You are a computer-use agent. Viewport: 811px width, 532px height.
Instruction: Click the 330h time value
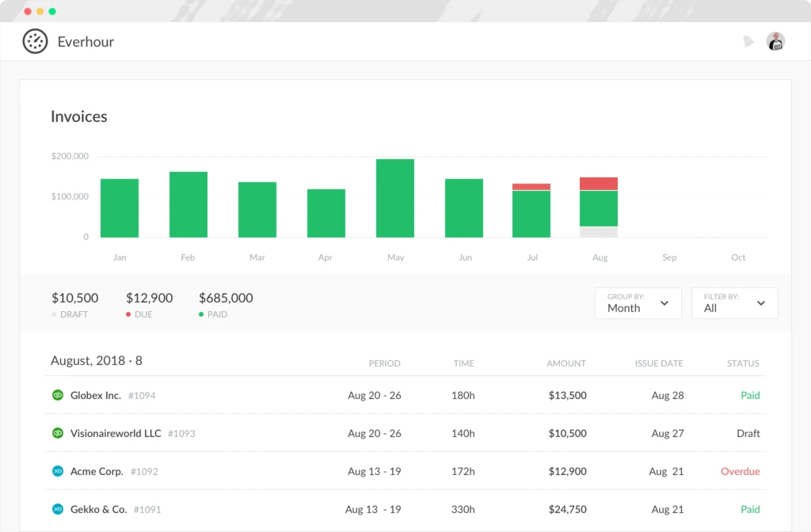click(x=463, y=509)
